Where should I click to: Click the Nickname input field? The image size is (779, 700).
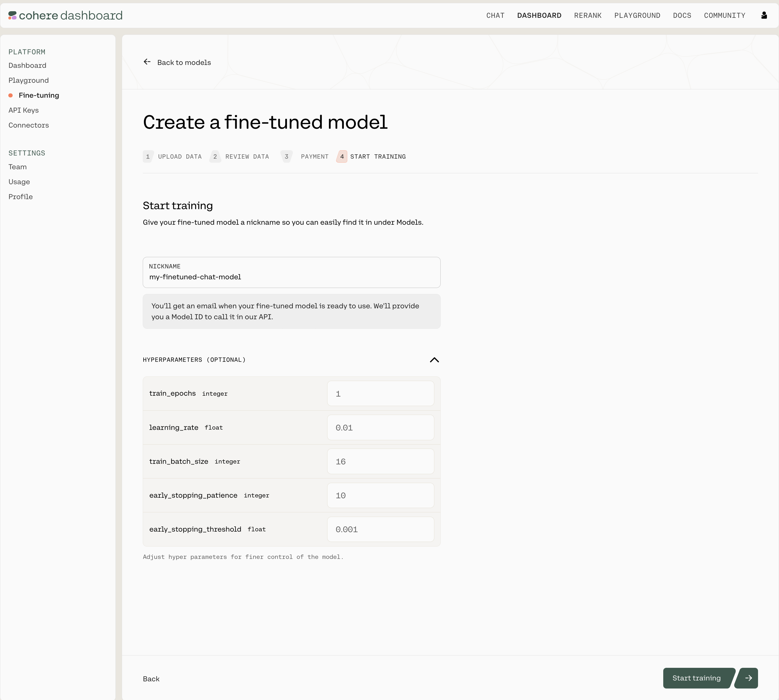[x=291, y=277]
